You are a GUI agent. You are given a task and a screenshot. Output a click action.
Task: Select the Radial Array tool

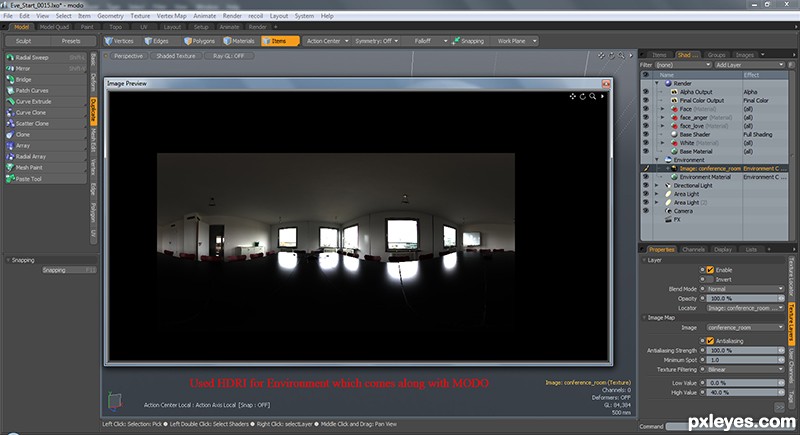[x=45, y=157]
